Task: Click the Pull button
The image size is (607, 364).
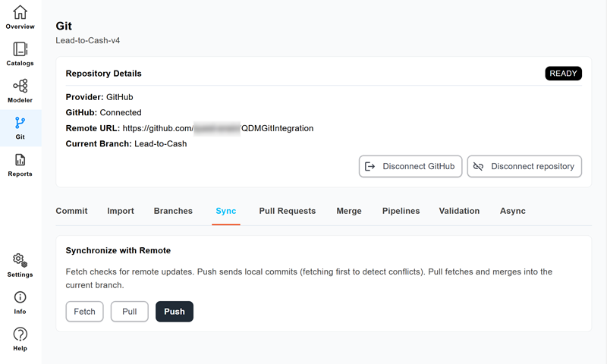Action: [x=129, y=312]
